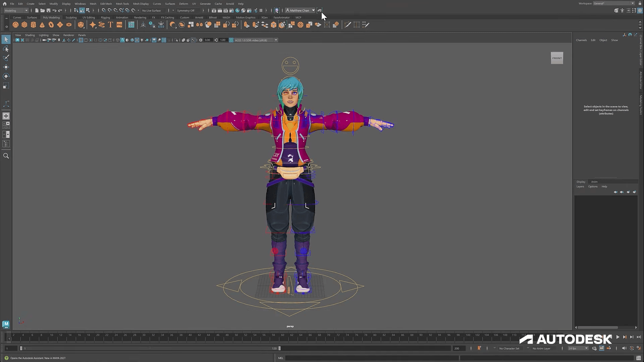Create a polygon cylinder from shelf
The width and height of the screenshot is (644, 362).
tap(33, 25)
